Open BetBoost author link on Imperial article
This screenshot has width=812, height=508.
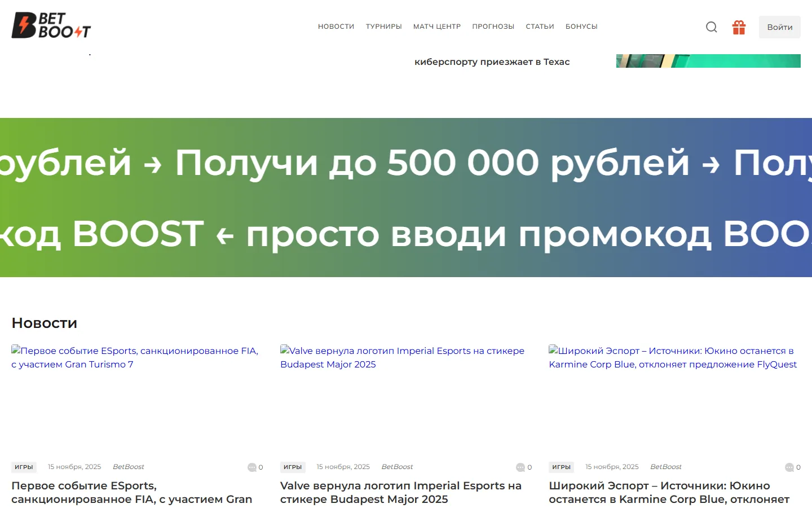tap(397, 467)
